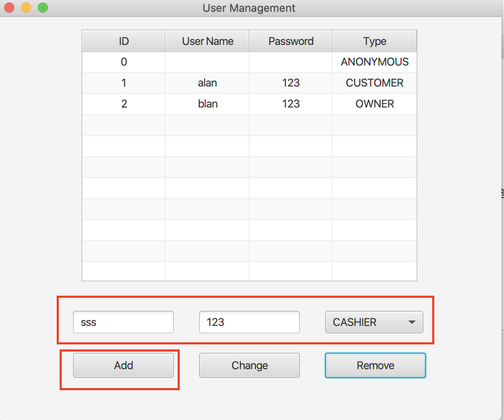Open the CASHIER user type dropdown

click(374, 322)
